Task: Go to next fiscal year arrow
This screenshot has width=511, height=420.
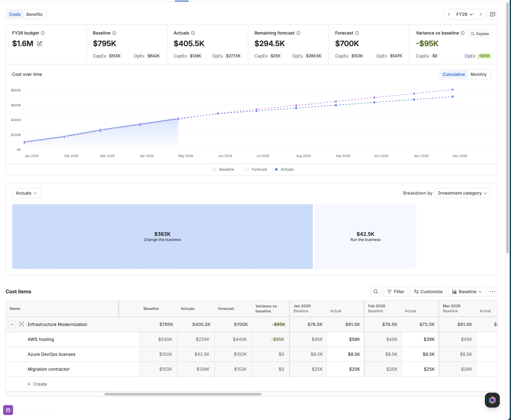Action: pyautogui.click(x=481, y=14)
